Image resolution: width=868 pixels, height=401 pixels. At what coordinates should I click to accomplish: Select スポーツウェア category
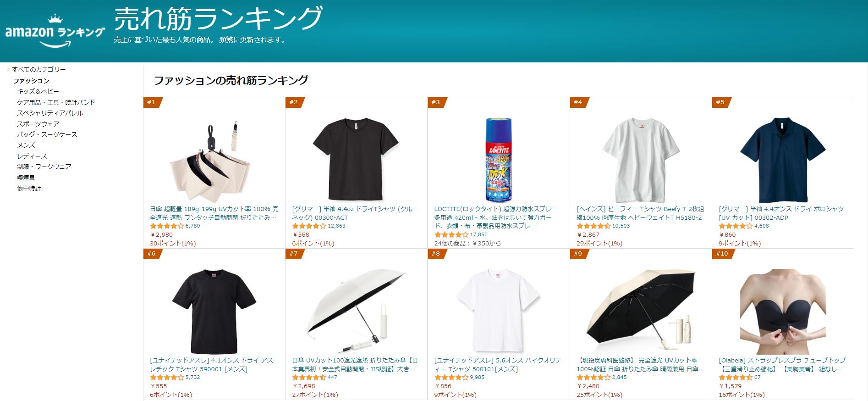coord(38,124)
